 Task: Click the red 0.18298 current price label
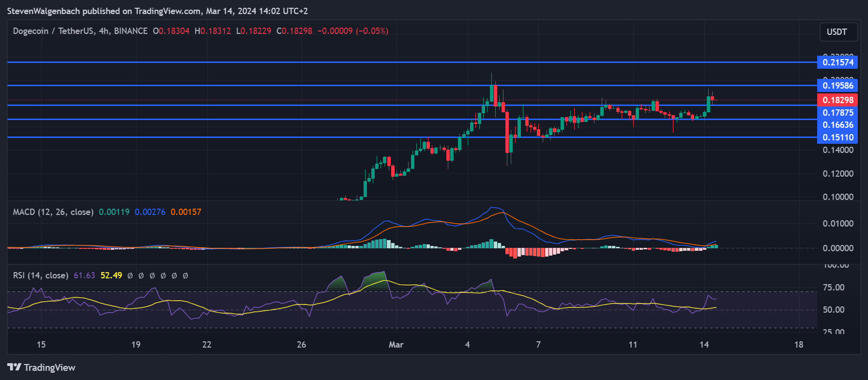point(838,100)
